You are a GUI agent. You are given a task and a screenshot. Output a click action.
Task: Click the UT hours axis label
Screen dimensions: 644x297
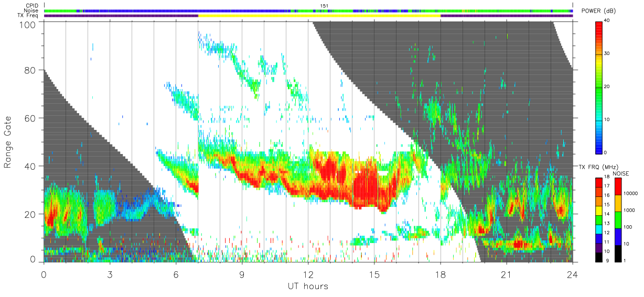[307, 286]
